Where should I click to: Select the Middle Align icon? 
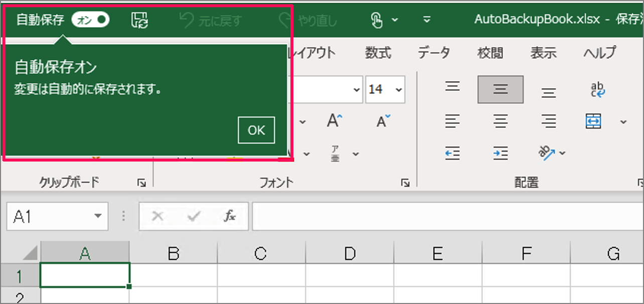501,89
